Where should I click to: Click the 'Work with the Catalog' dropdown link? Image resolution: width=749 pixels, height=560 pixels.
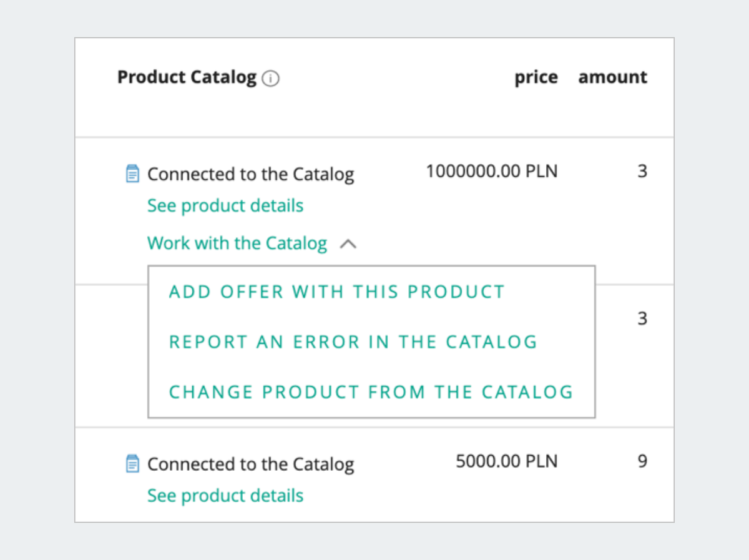237,243
